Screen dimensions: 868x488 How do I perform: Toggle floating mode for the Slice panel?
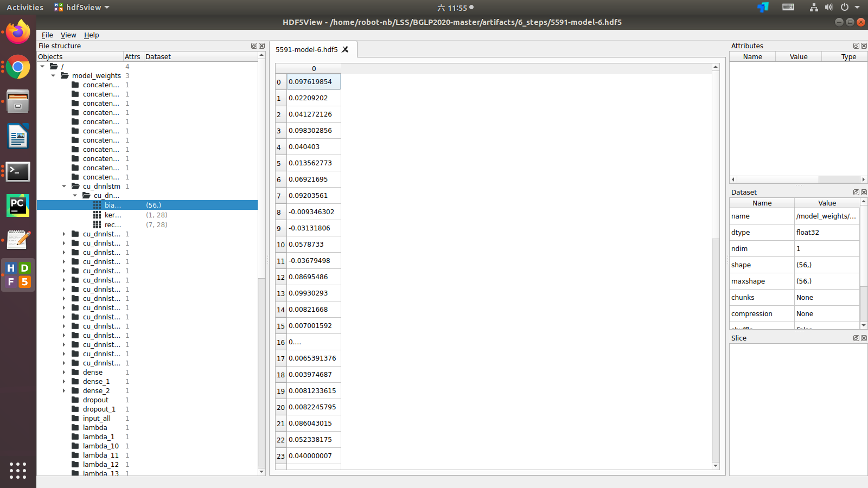tap(856, 338)
